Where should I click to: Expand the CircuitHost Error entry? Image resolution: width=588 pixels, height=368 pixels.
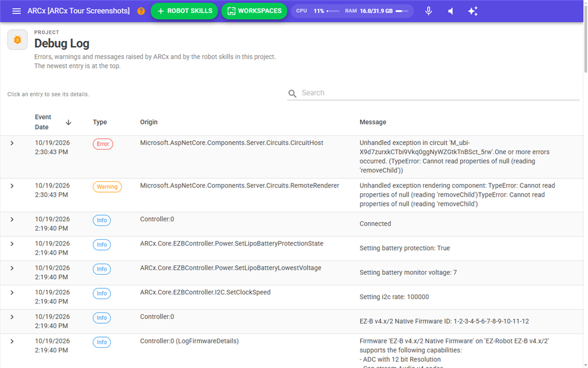point(12,143)
